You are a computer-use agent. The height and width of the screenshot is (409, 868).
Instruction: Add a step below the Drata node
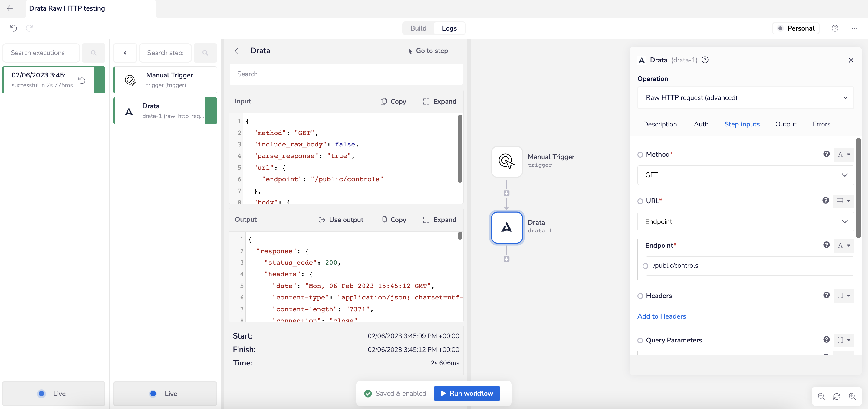coord(506,259)
